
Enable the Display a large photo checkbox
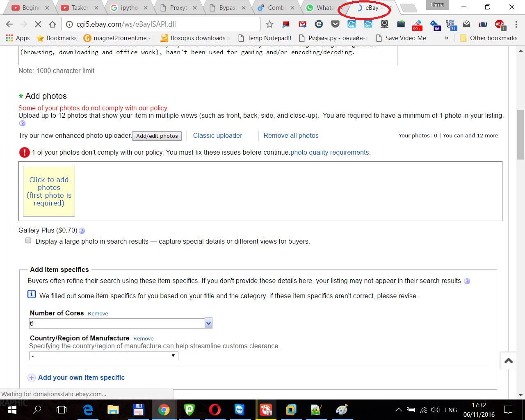coord(28,240)
